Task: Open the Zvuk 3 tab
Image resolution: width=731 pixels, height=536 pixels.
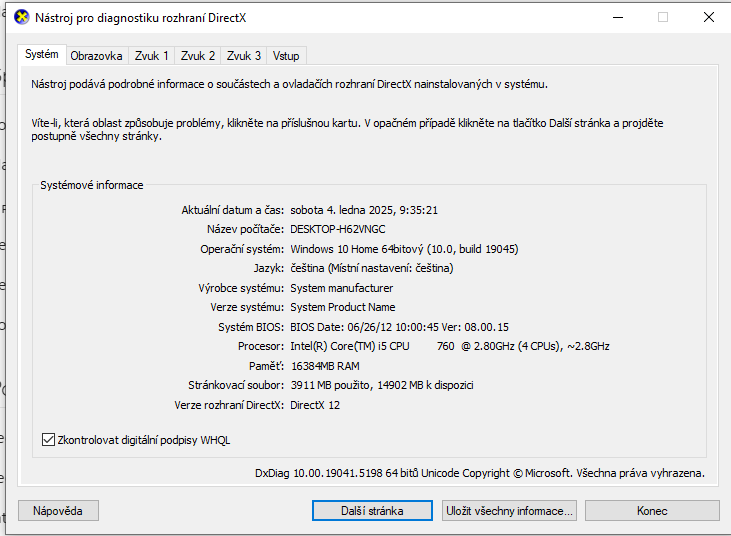Action: click(244, 56)
